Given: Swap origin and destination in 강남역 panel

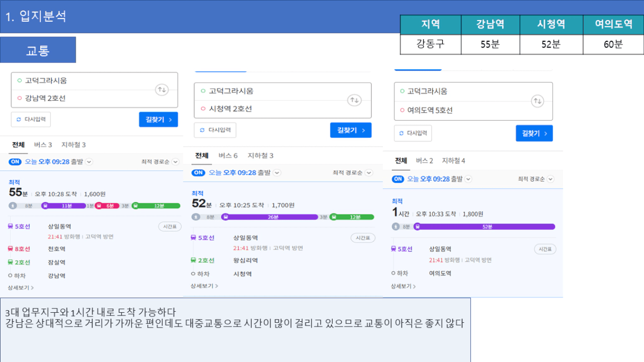Looking at the screenshot, I should [162, 90].
